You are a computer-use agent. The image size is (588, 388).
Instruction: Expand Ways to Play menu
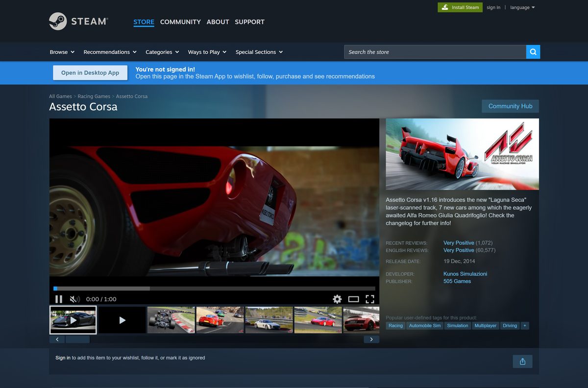(x=207, y=52)
